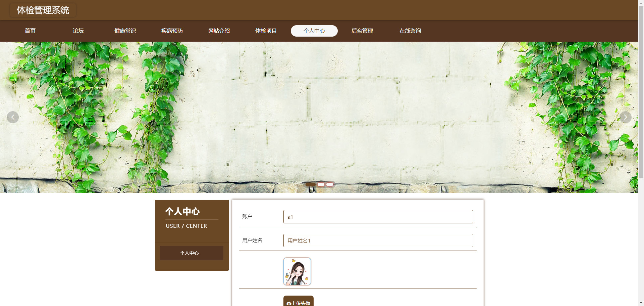Image resolution: width=644 pixels, height=306 pixels.
Task: Click the 用户姓名 field label
Action: click(x=252, y=241)
